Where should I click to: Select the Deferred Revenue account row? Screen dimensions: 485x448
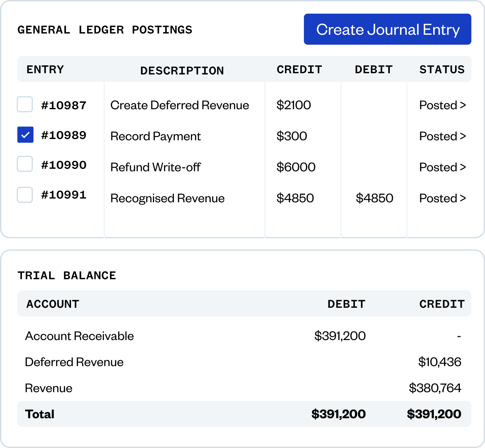pos(74,362)
